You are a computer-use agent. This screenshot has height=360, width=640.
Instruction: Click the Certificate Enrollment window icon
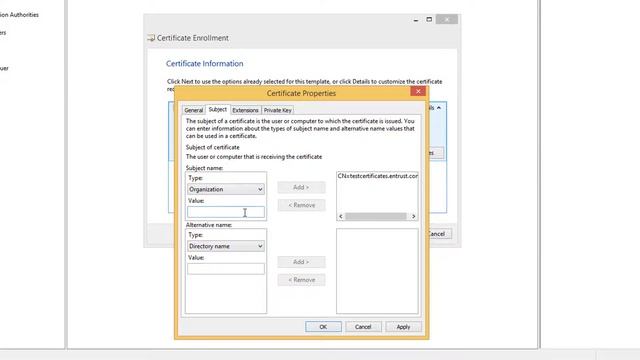(151, 38)
